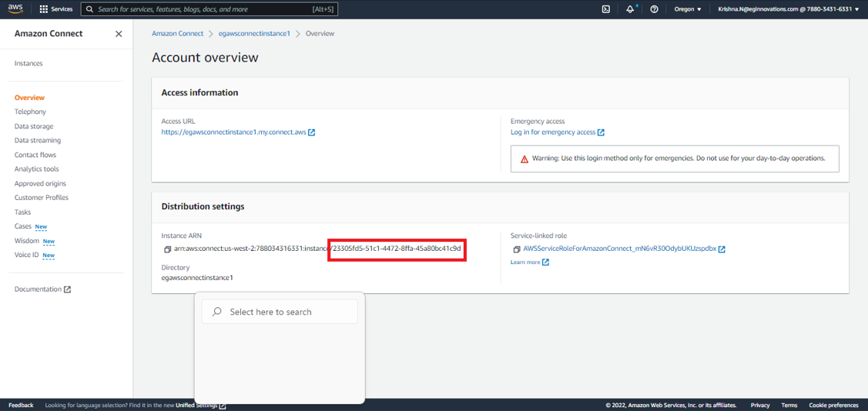The height and width of the screenshot is (411, 868).
Task: Click external link icon after service role name
Action: (x=722, y=249)
